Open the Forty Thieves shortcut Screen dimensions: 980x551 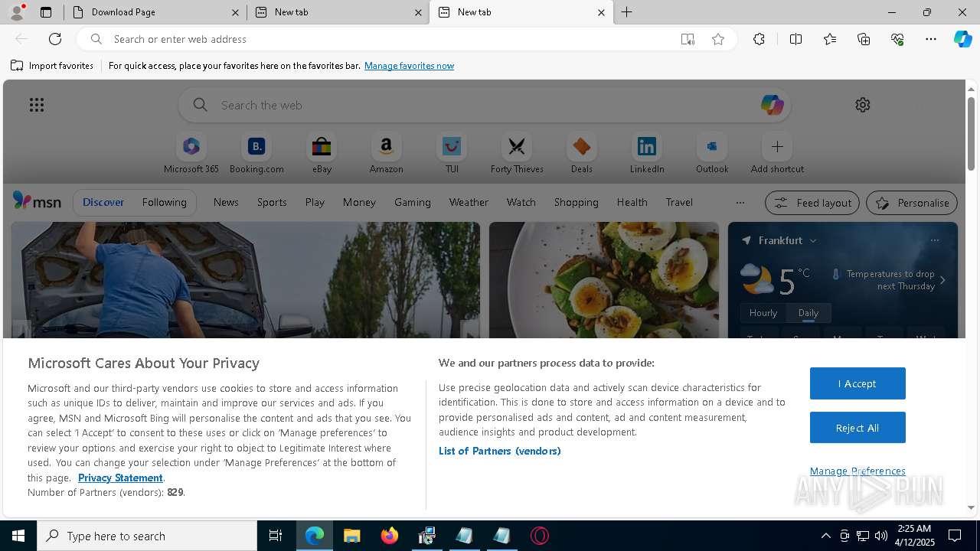pos(517,154)
